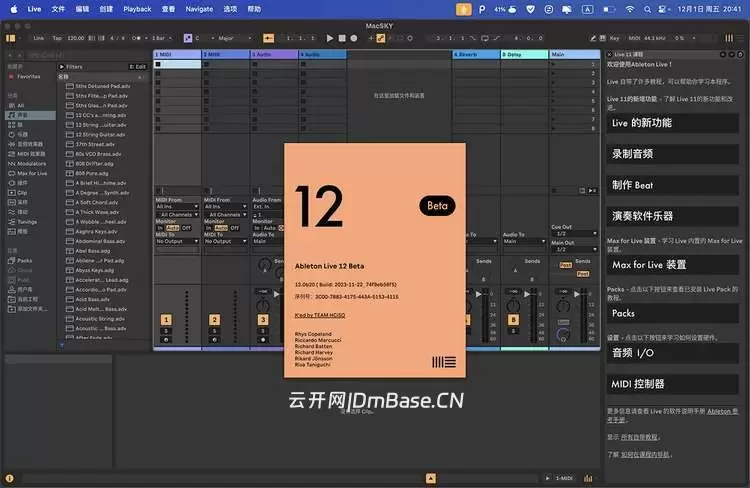750x488 pixels.
Task: Select the 2 MIDI track header
Action: [226, 55]
